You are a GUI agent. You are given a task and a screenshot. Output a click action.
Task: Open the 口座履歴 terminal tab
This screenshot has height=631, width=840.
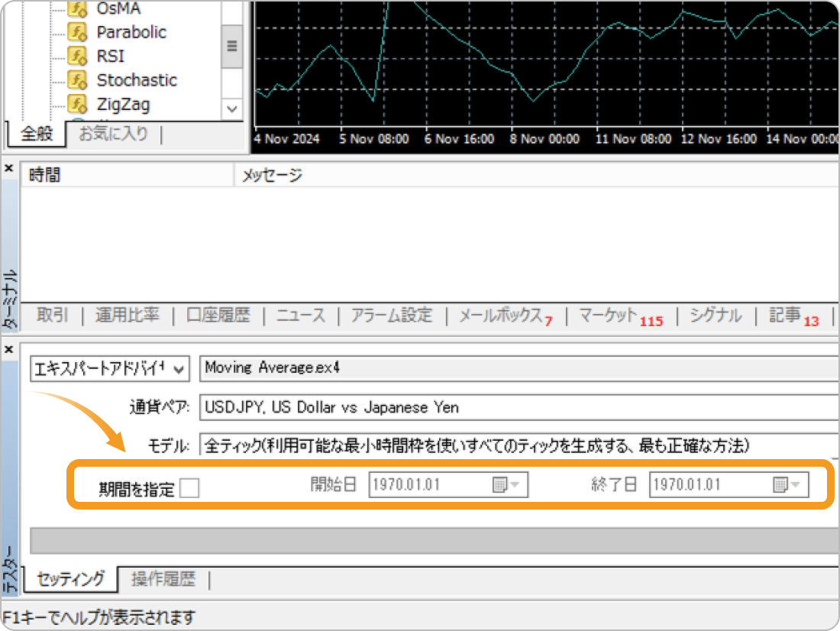click(218, 315)
